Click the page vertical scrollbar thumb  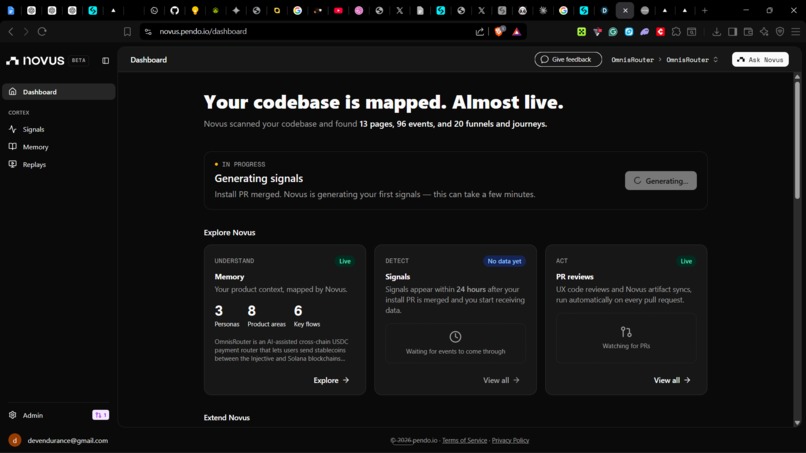pos(797,140)
